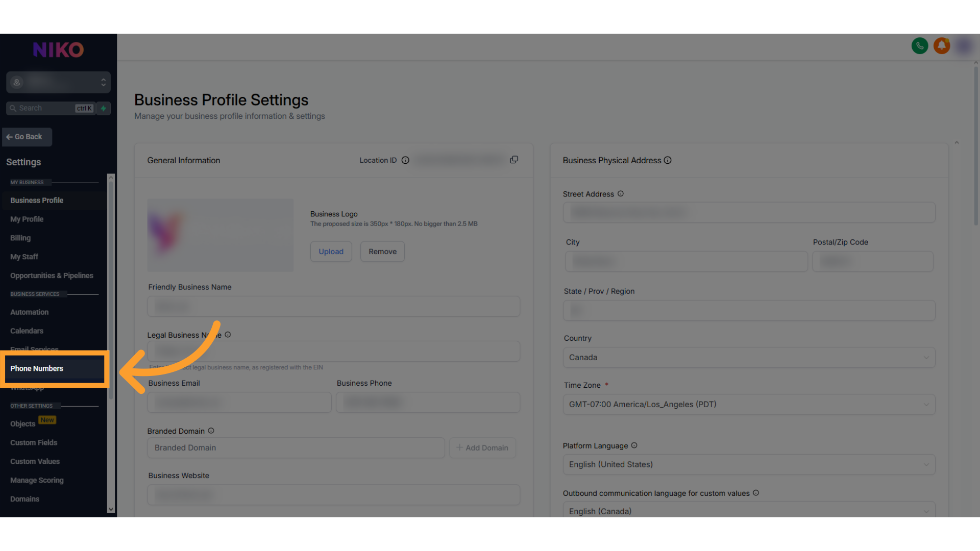
Task: Open the Platform Language dropdown
Action: (x=749, y=465)
